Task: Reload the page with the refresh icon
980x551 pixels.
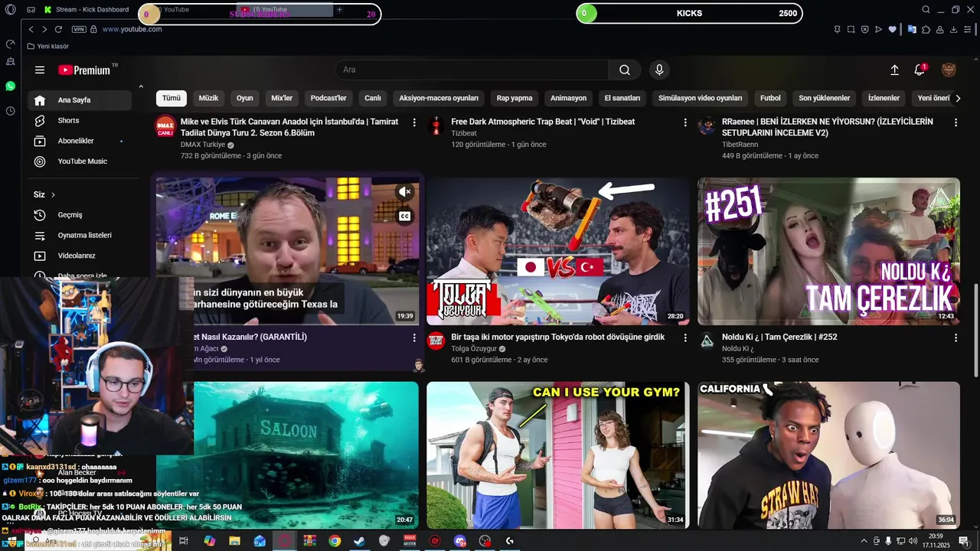Action: pyautogui.click(x=58, y=29)
